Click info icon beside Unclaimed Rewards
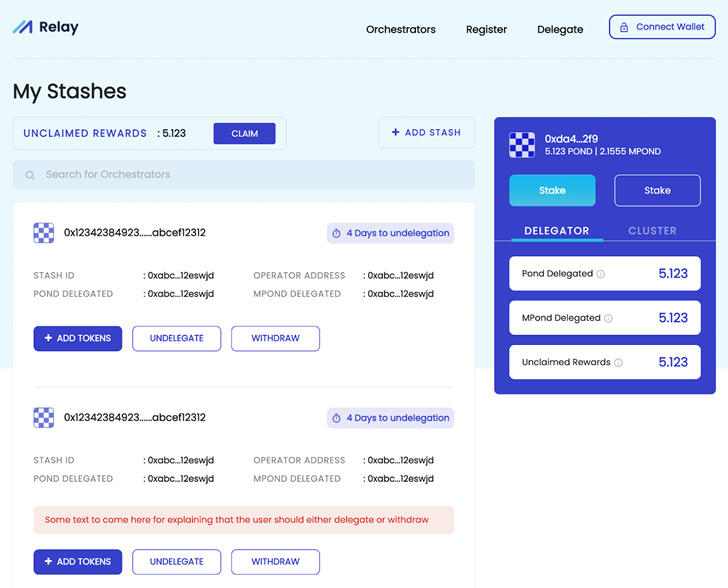The image size is (728, 588). point(618,363)
